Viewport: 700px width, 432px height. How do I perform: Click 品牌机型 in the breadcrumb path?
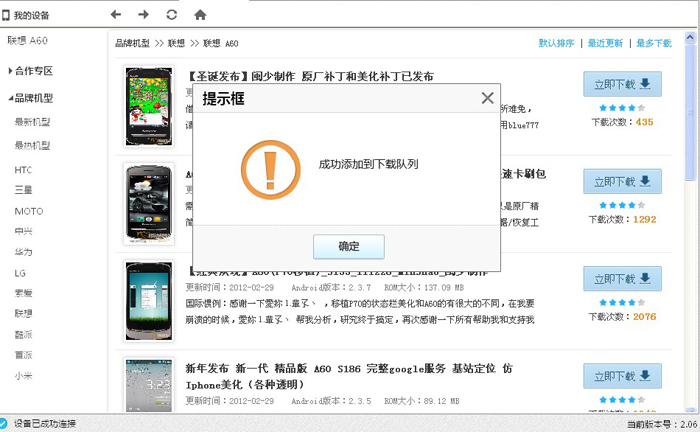(x=132, y=44)
